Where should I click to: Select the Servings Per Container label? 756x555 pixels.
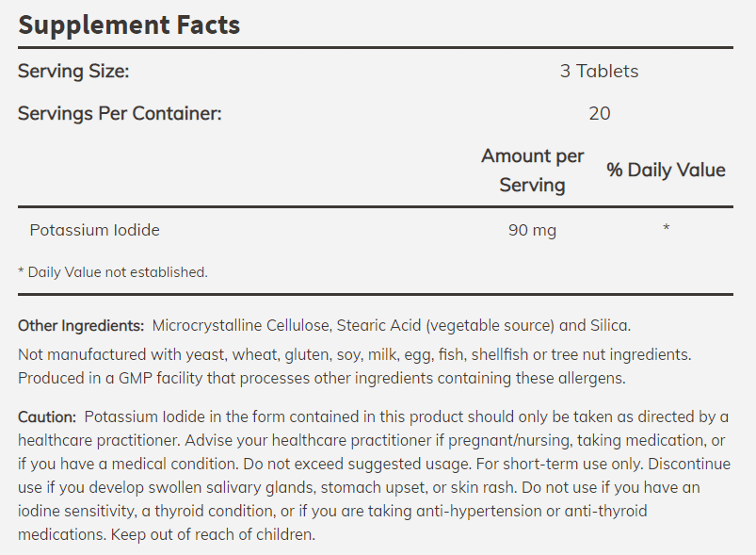120,113
